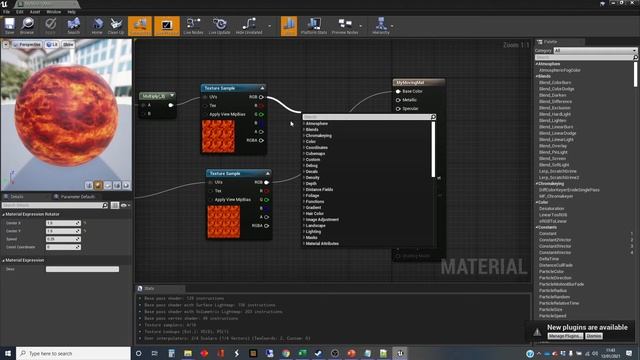The width and height of the screenshot is (640, 360).
Task: Open dropdown arrow beside Preview Nodes
Action: point(360,26)
